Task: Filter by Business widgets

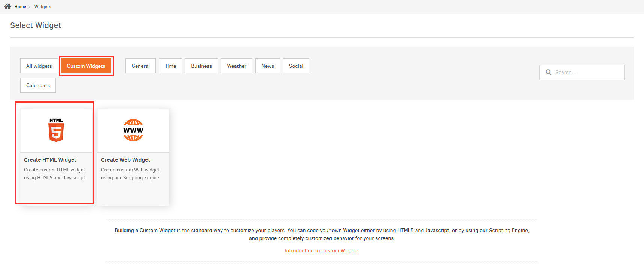Action: [201, 66]
